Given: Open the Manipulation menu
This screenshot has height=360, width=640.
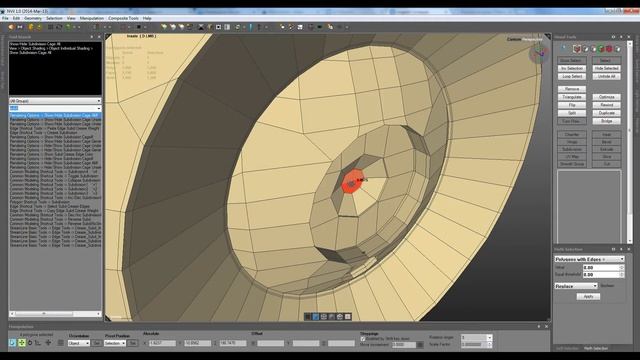Looking at the screenshot, I should (92, 18).
